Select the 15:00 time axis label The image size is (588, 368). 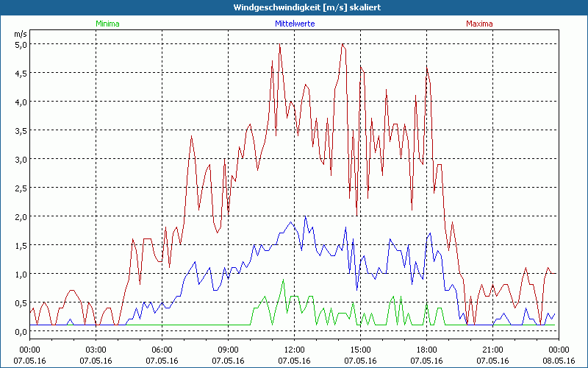tap(360, 350)
